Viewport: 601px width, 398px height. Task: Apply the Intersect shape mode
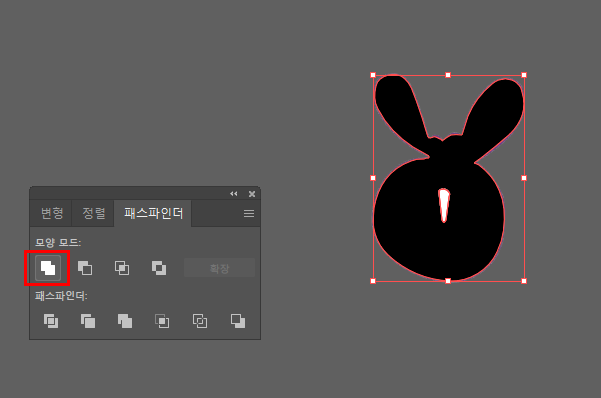click(x=122, y=268)
